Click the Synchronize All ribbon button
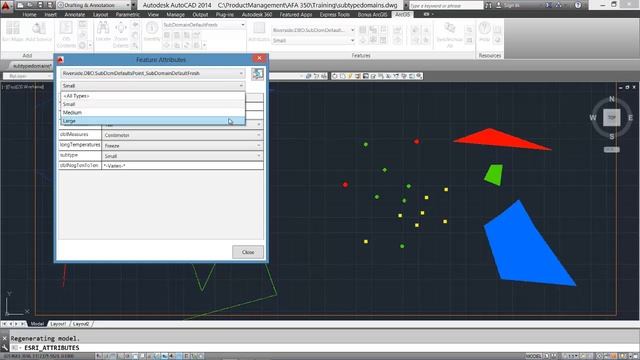The image size is (640, 360). click(450, 34)
